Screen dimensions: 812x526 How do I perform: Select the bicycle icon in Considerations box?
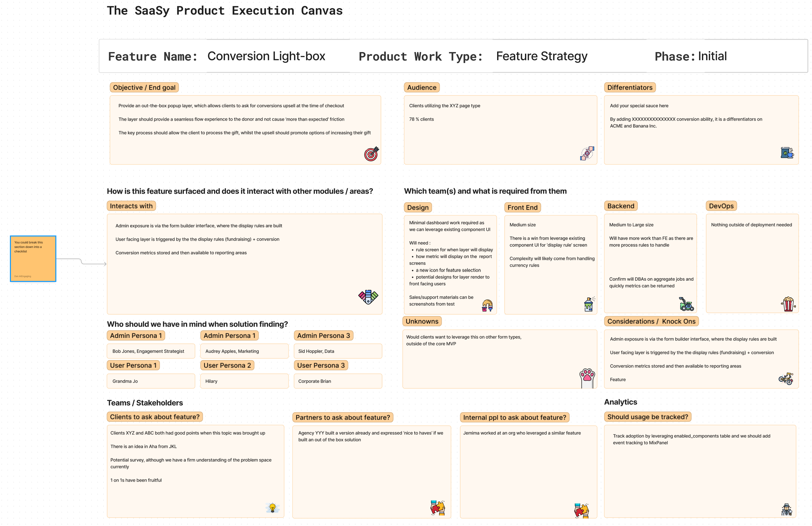click(x=786, y=379)
